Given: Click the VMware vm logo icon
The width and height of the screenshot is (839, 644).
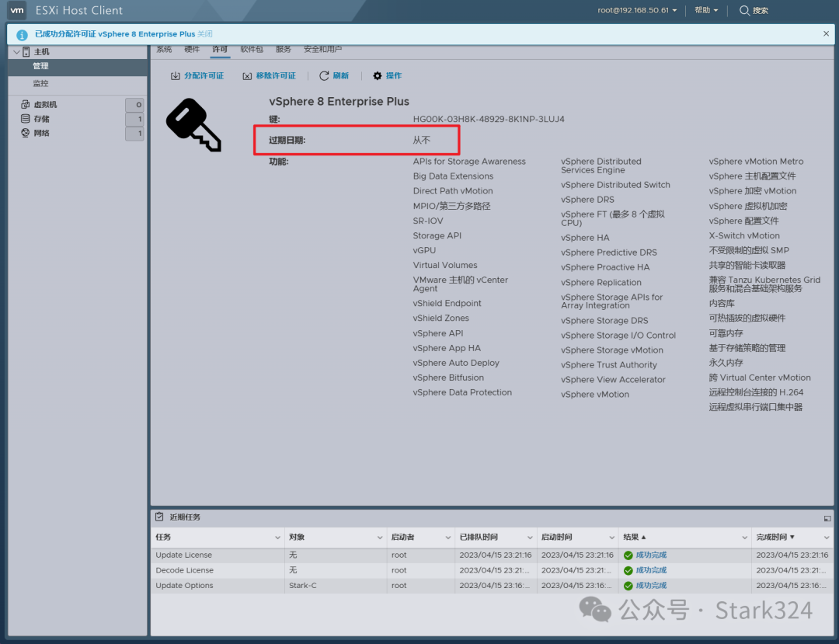Looking at the screenshot, I should (x=17, y=10).
